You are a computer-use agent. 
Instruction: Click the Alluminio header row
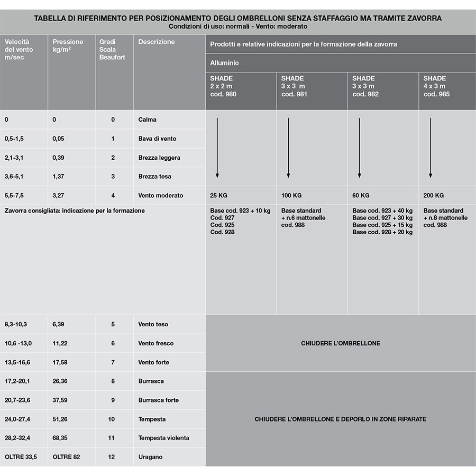pos(341,63)
